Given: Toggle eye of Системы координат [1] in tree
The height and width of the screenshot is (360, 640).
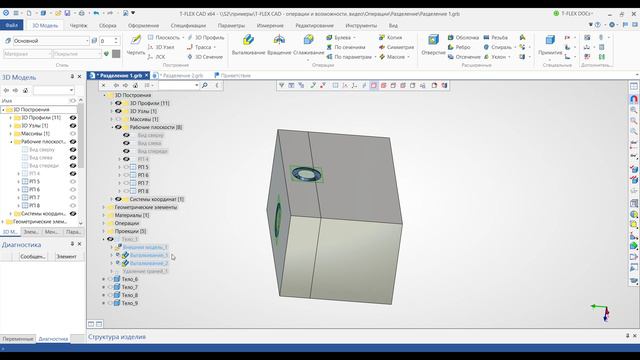Looking at the screenshot, I should [x=118, y=199].
